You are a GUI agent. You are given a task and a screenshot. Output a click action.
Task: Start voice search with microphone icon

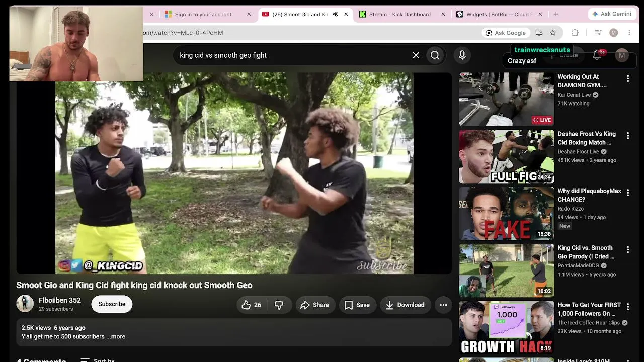coord(462,55)
